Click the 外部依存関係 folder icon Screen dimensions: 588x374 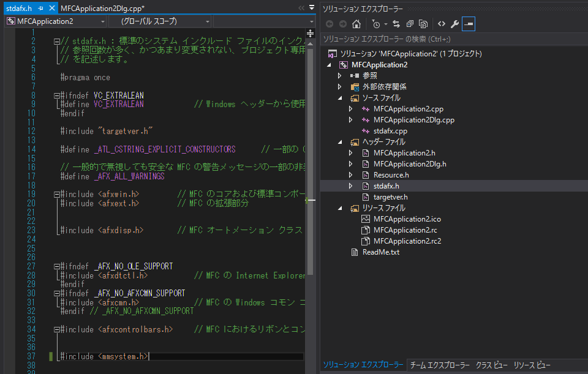355,87
